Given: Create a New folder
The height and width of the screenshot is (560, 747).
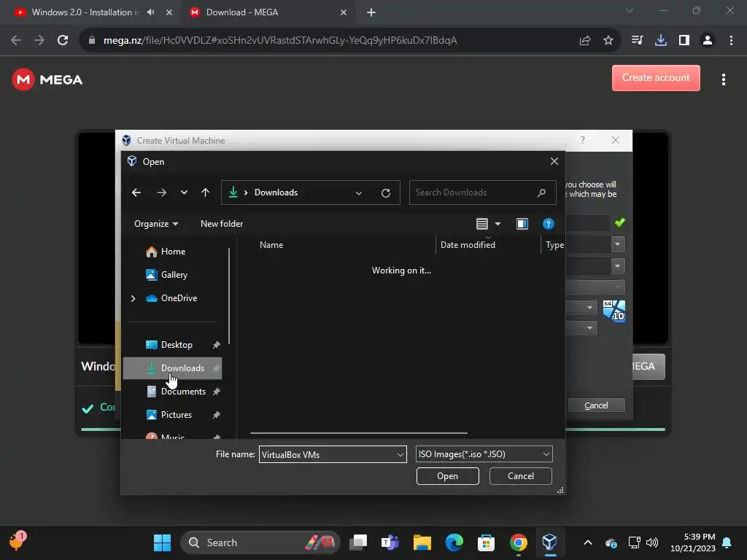Looking at the screenshot, I should 222,224.
